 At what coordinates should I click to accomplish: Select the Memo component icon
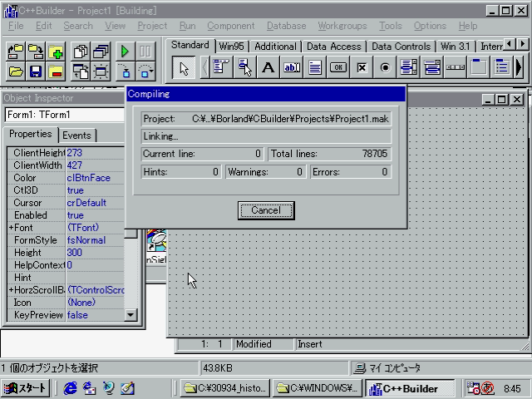pyautogui.click(x=315, y=67)
